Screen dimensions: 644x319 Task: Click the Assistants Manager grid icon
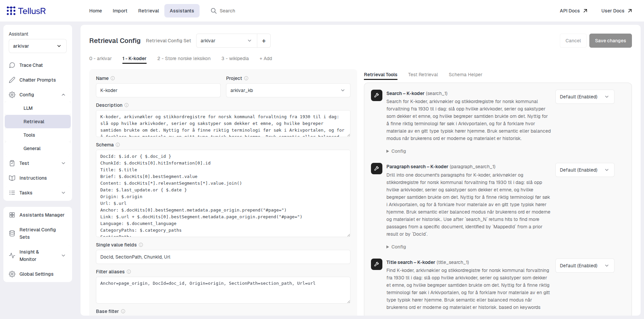click(12, 215)
